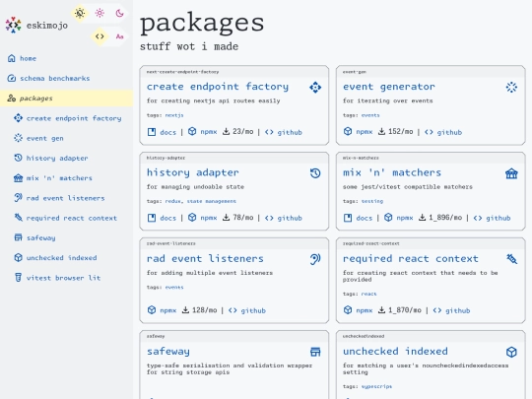Click the sparkle icon on event generator card

coord(511,88)
